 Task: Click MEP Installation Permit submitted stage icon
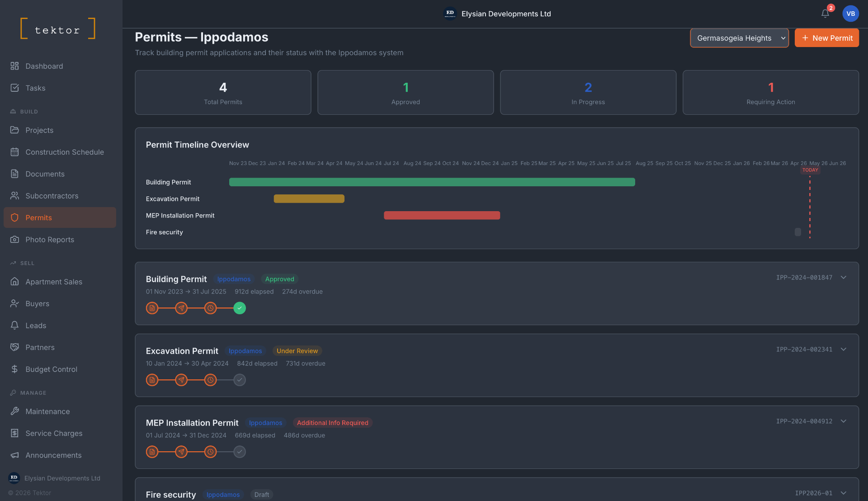pyautogui.click(x=181, y=452)
